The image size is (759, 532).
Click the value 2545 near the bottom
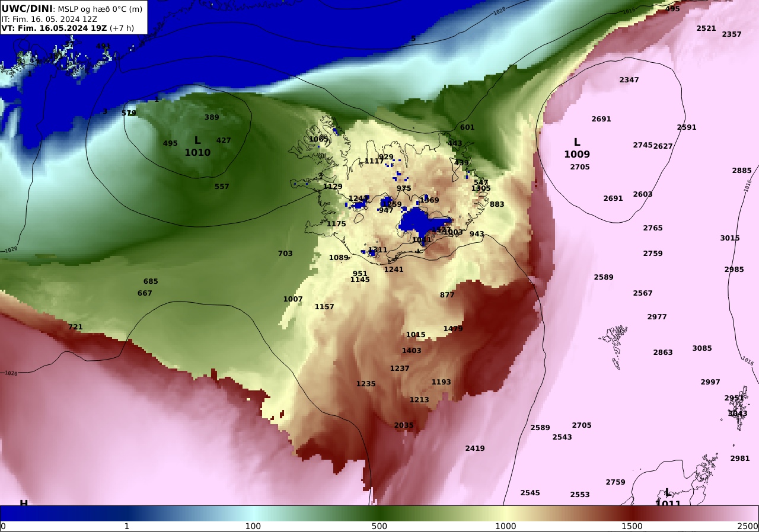pos(530,493)
